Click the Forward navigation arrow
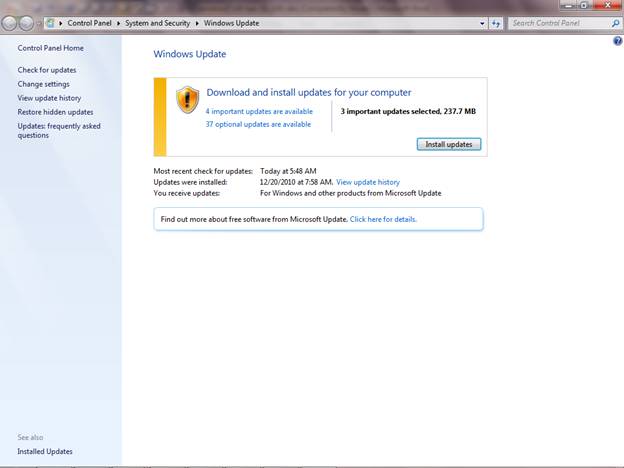The image size is (624, 468). [26, 23]
